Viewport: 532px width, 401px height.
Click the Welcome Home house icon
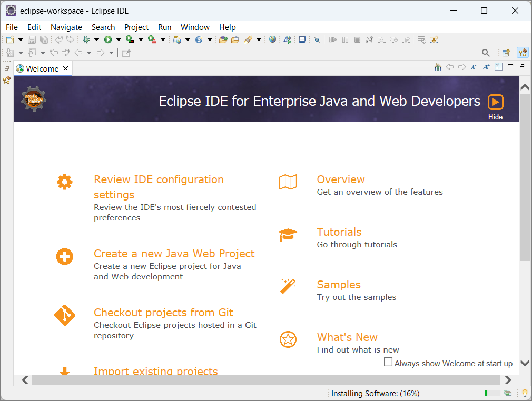click(438, 67)
